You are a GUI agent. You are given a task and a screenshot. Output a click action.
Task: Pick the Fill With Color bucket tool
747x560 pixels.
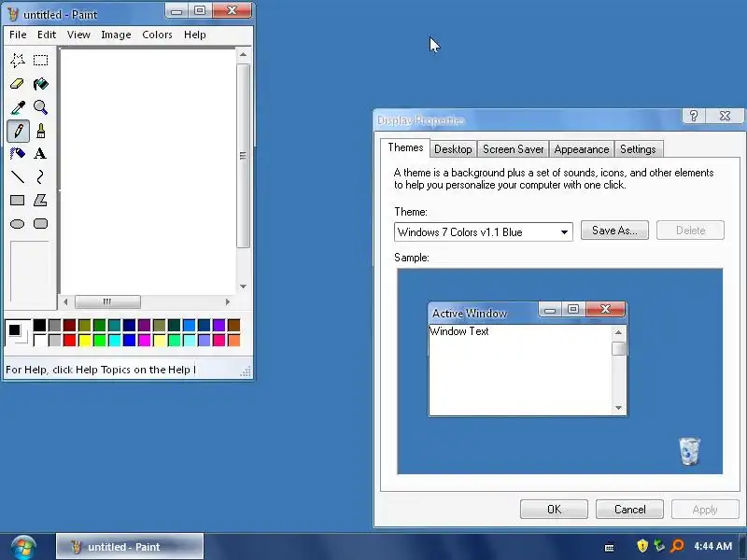pyautogui.click(x=40, y=84)
